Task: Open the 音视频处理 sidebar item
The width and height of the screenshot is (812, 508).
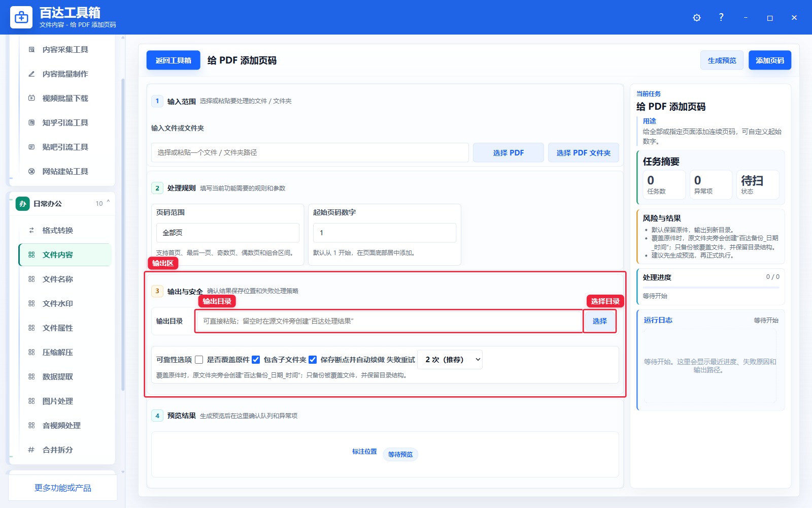Action: pyautogui.click(x=65, y=426)
